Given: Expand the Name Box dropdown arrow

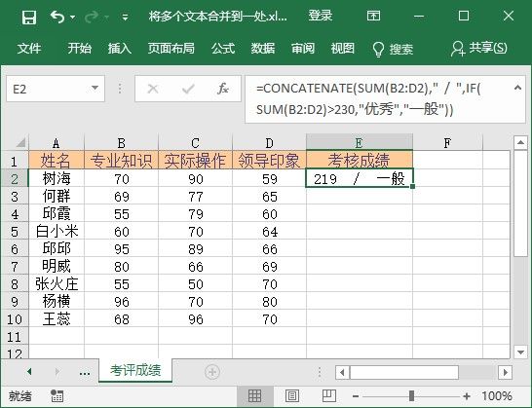Looking at the screenshot, I should (95, 89).
